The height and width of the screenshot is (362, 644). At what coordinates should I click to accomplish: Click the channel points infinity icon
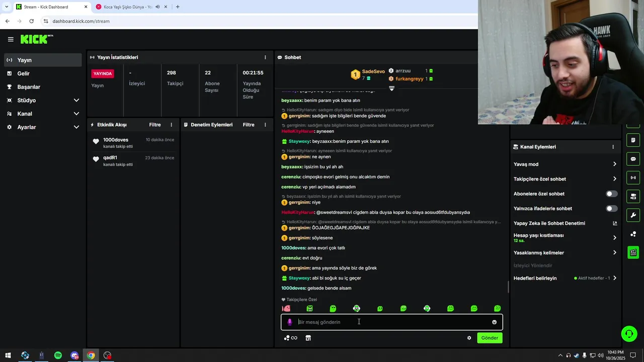click(x=291, y=338)
